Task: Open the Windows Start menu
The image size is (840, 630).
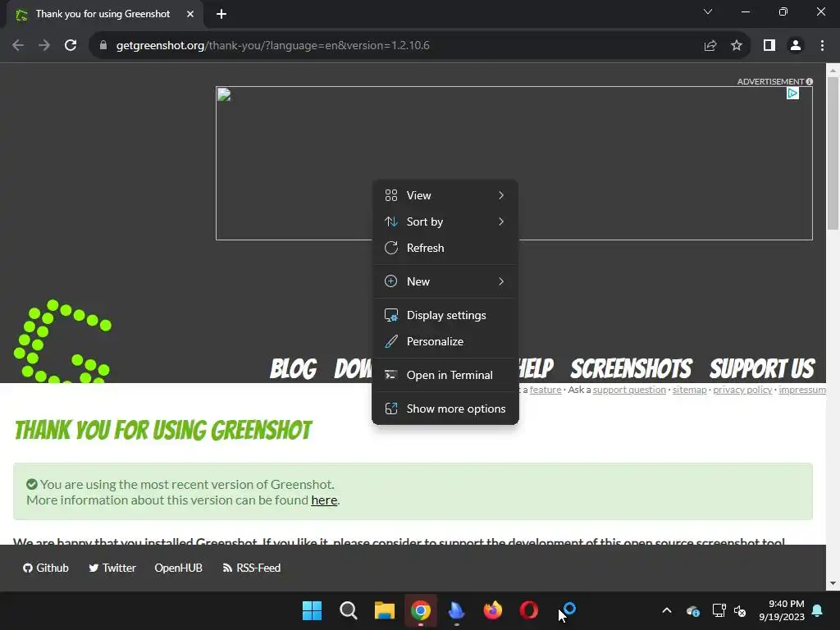Action: click(312, 610)
